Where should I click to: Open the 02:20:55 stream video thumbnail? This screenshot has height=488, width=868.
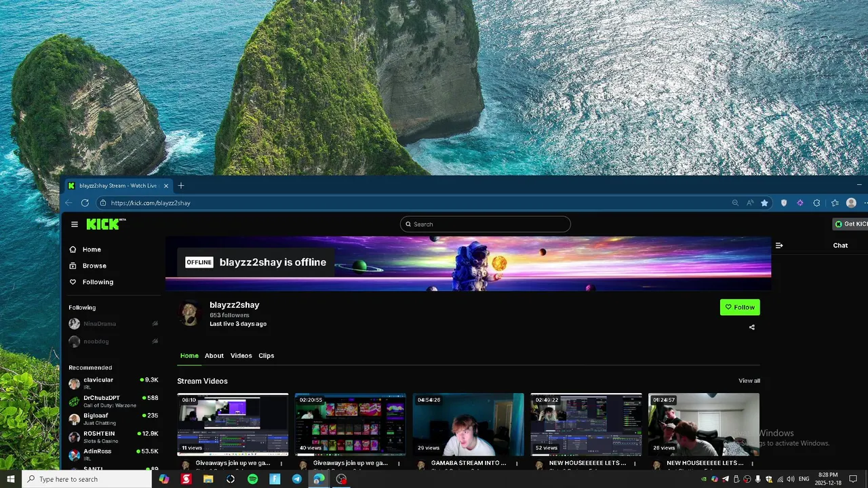click(x=351, y=424)
